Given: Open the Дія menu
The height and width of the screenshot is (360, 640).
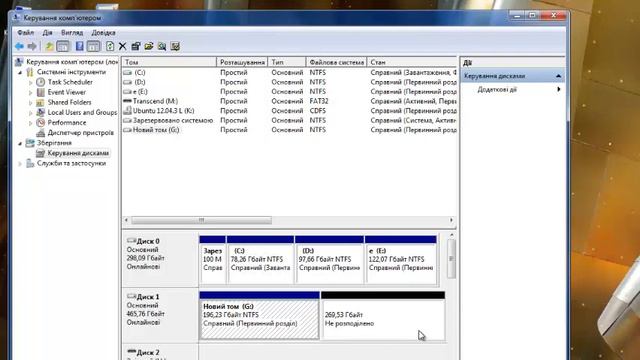Looking at the screenshot, I should coord(47,33).
